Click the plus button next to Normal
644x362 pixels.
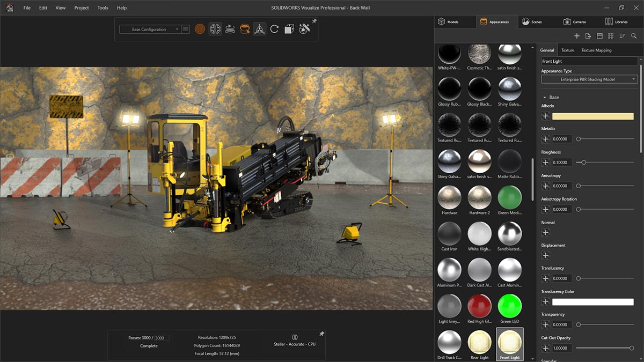click(x=546, y=233)
